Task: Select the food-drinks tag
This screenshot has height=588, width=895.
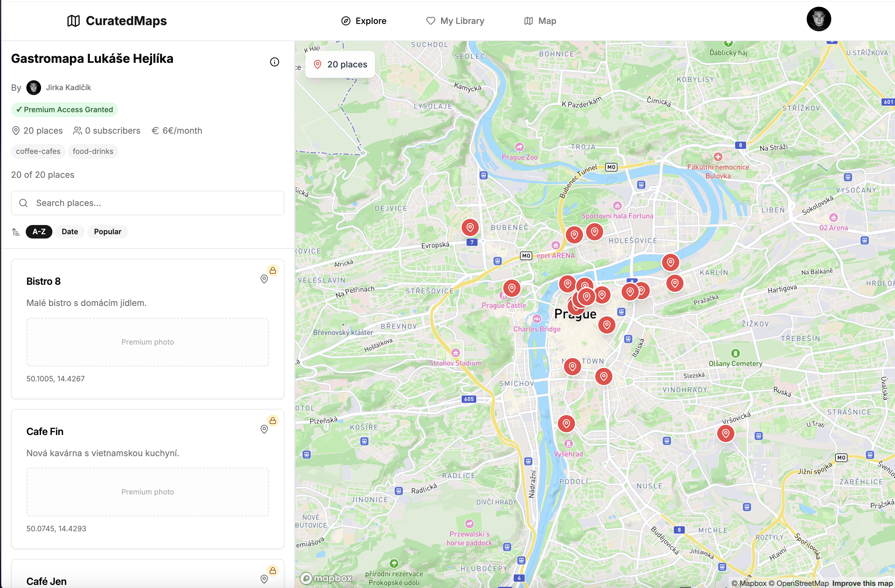Action: pos(93,151)
